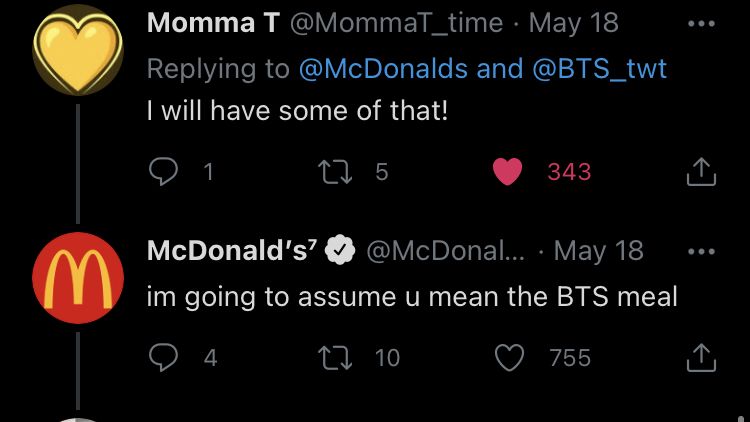Open McDonald's display name

[x=232, y=250]
